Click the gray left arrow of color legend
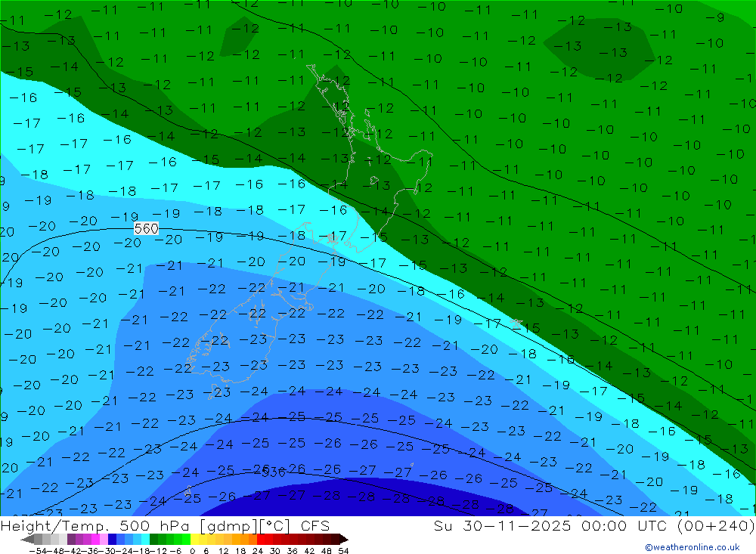This screenshot has width=756, height=554. tap(27, 540)
